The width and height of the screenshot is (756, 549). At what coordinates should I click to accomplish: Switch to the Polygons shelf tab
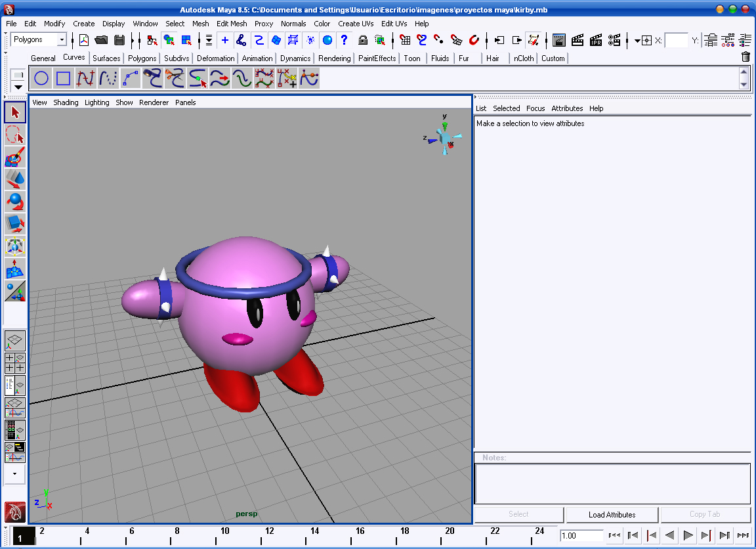[142, 58]
